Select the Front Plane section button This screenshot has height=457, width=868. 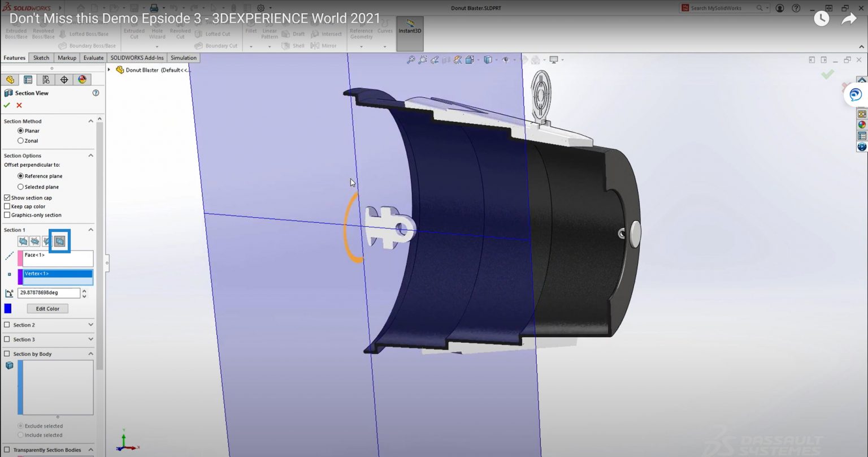click(23, 242)
